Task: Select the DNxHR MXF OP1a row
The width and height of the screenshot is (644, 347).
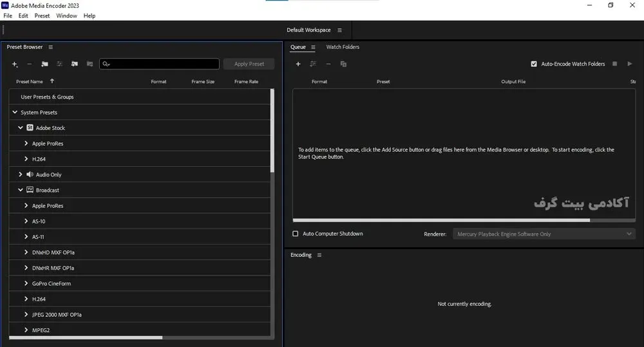Action: tap(140, 268)
